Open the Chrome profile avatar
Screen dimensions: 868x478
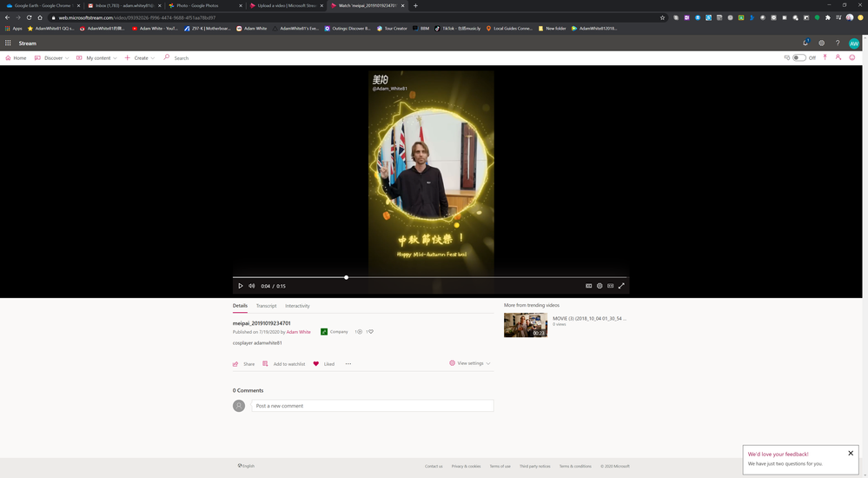point(849,17)
